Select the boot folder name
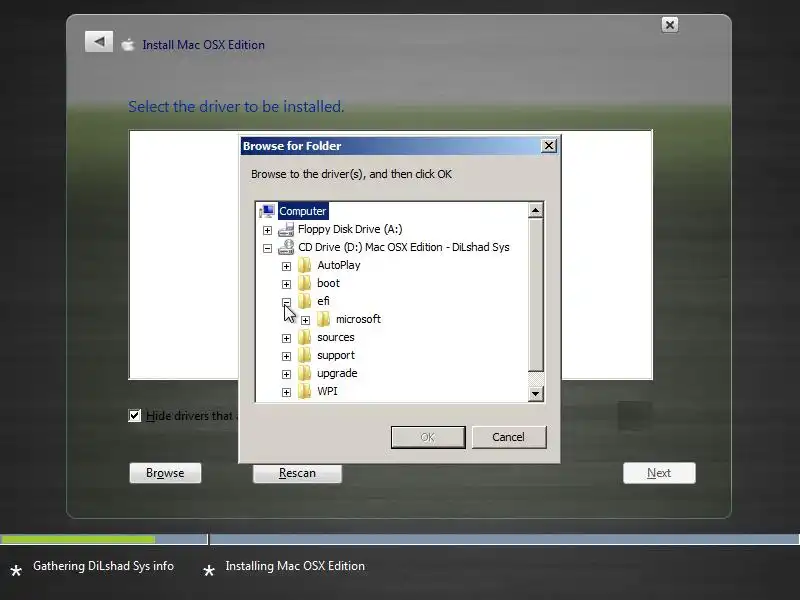 point(329,283)
